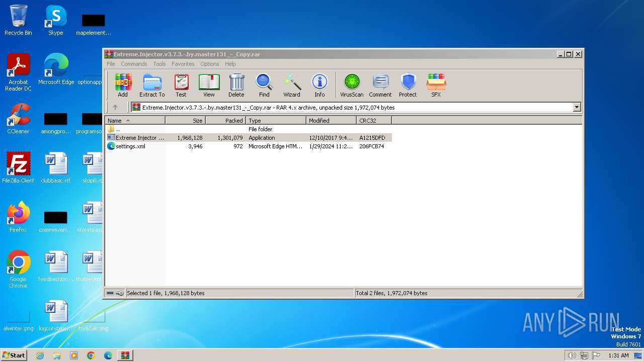The width and height of the screenshot is (644, 362).
Task: Sort by the Type column header
Action: click(x=276, y=121)
